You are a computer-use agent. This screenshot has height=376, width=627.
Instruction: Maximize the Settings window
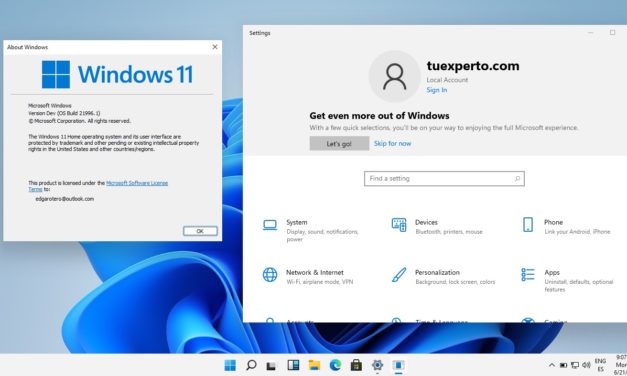coord(612,32)
